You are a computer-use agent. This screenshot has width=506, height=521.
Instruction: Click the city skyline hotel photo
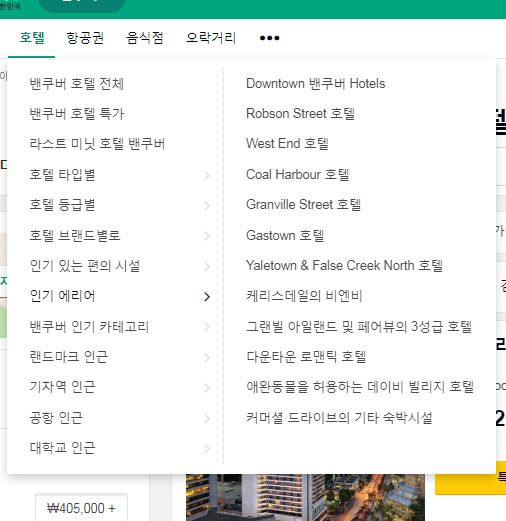tap(305, 497)
